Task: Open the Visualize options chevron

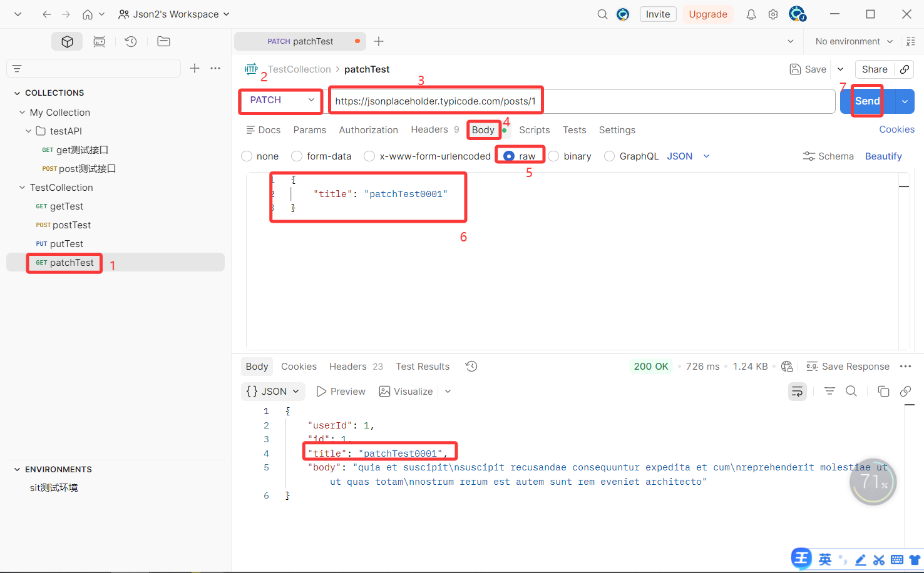Action: click(448, 392)
